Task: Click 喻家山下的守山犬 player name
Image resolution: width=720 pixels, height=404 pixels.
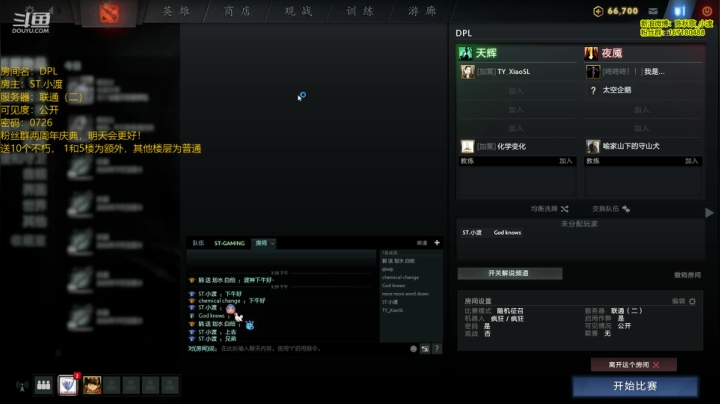Action: pyautogui.click(x=631, y=146)
